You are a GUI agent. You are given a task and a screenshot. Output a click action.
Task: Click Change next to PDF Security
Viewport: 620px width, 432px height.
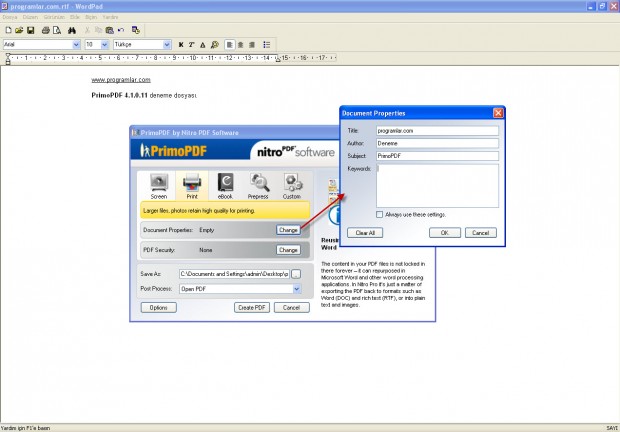pos(288,250)
